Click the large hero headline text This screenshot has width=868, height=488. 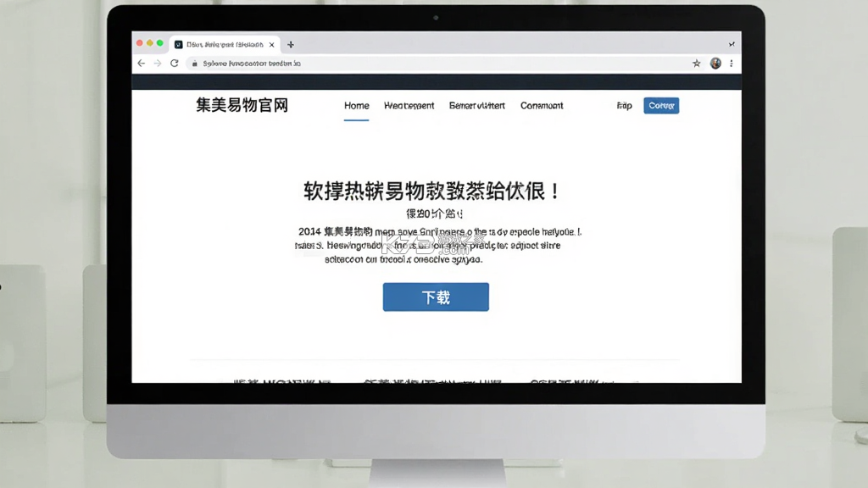pyautogui.click(x=431, y=191)
